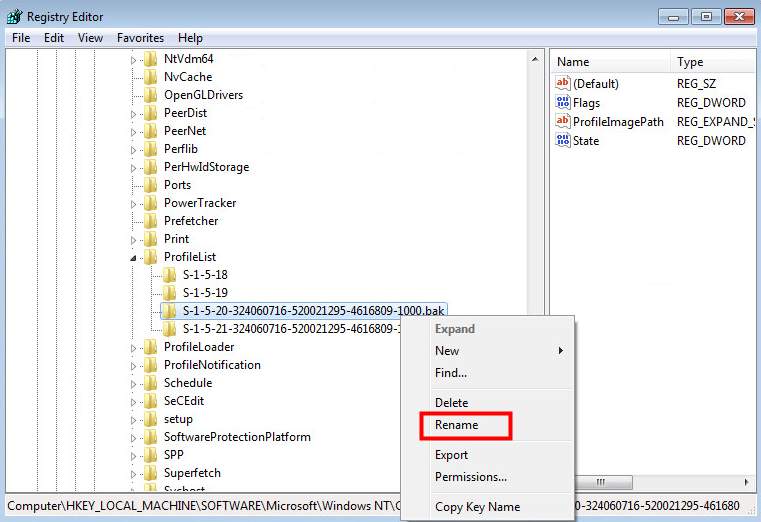Choose Export in the context menu
Screen dimensions: 761x522
[x=488, y=455]
